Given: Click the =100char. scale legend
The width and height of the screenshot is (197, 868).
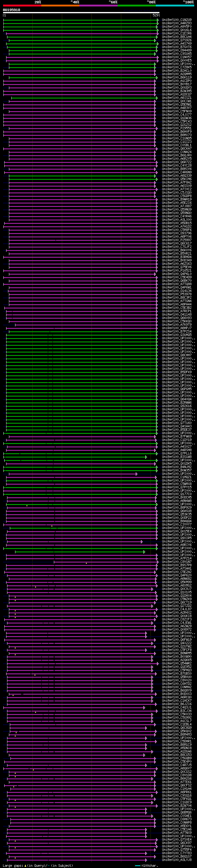Looking at the screenshot, I should (150, 866).
